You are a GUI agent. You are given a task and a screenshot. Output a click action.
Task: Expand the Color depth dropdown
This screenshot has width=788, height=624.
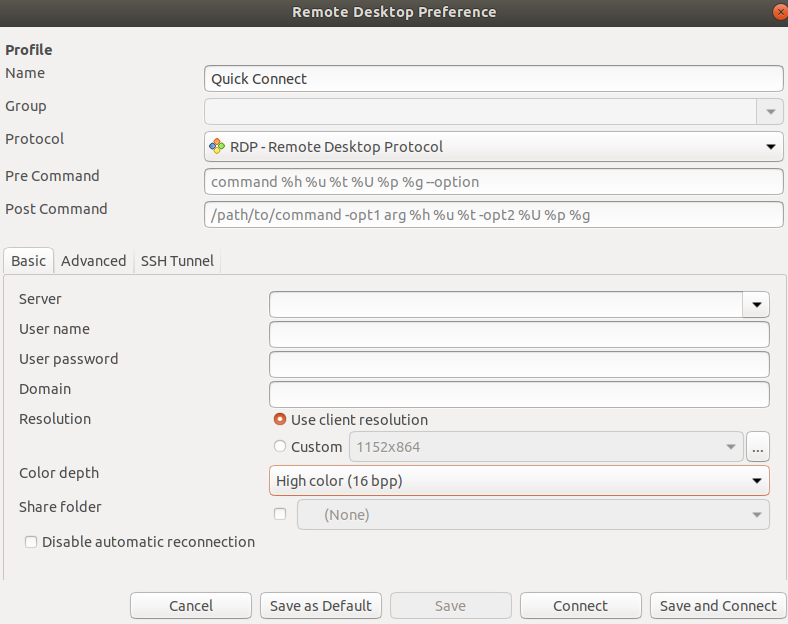[x=756, y=481]
